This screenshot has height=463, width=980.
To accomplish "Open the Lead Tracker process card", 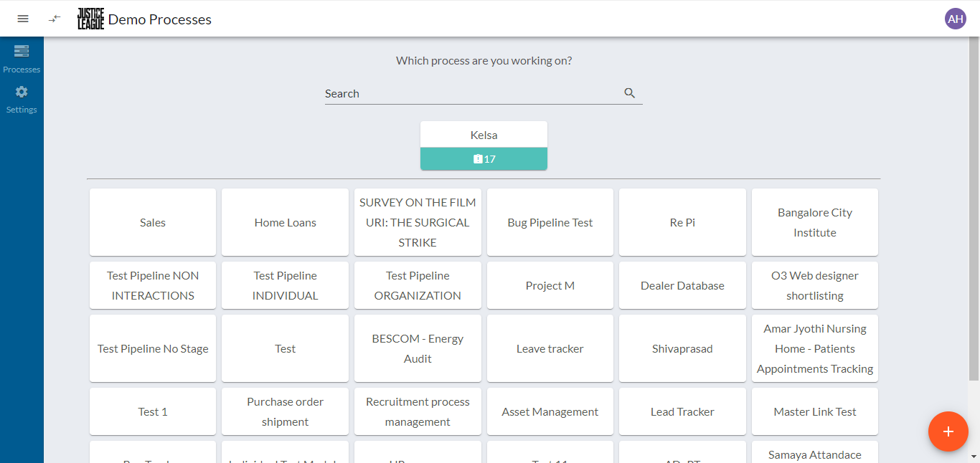I will click(x=682, y=411).
